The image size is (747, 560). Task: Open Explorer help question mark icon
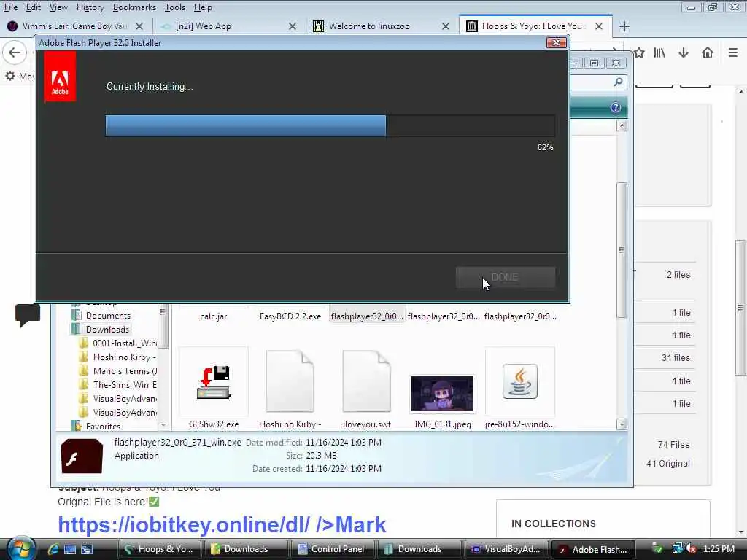pos(615,108)
